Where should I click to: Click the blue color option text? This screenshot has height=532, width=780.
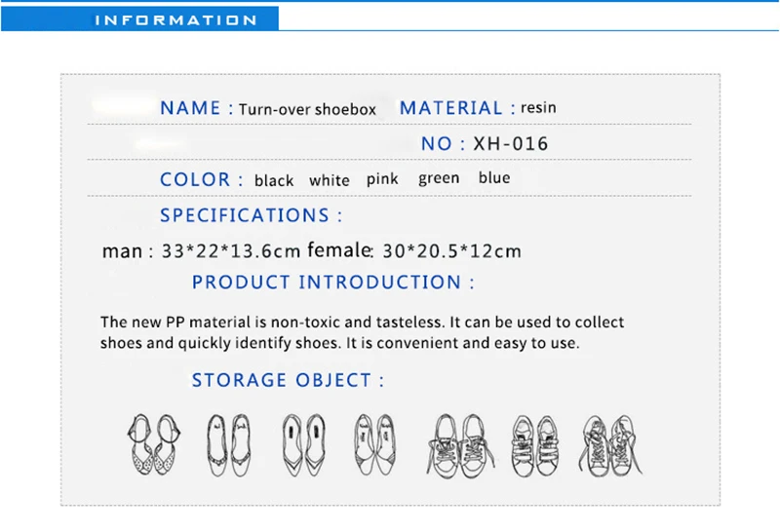494,177
